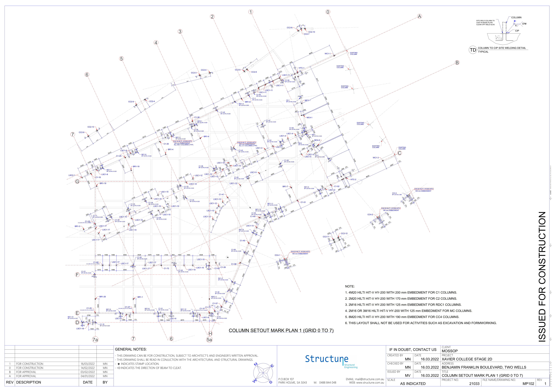Select project name XAVIER COLLEGE STAGE 2D
The image size is (554, 392).
[x=467, y=359]
